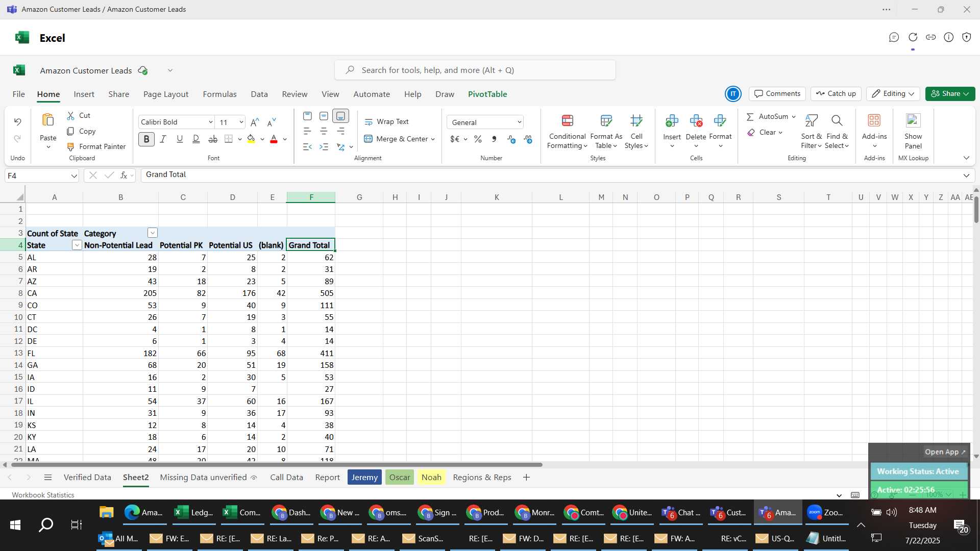Toggle bottom align button
The image size is (980, 551).
[x=340, y=116]
